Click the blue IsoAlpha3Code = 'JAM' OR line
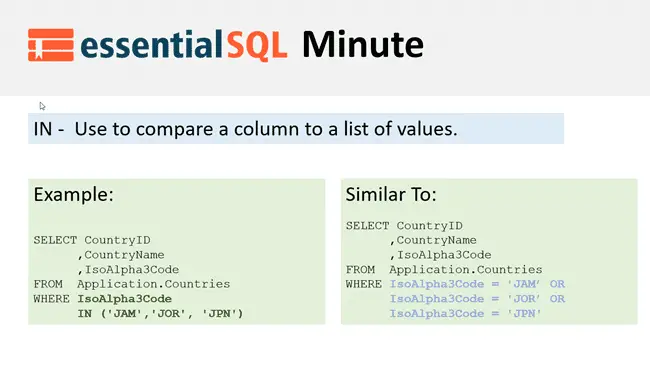650x365 pixels. click(477, 284)
